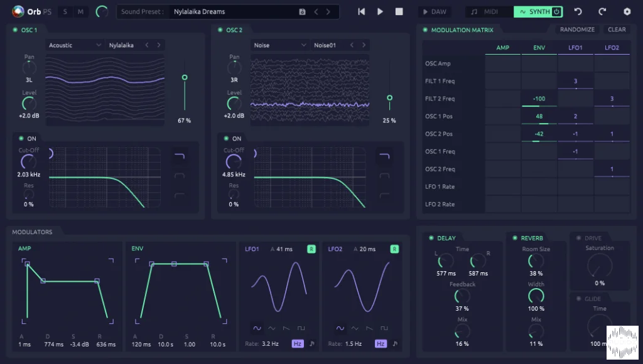The image size is (643, 364).
Task: Undo the last change
Action: click(578, 11)
